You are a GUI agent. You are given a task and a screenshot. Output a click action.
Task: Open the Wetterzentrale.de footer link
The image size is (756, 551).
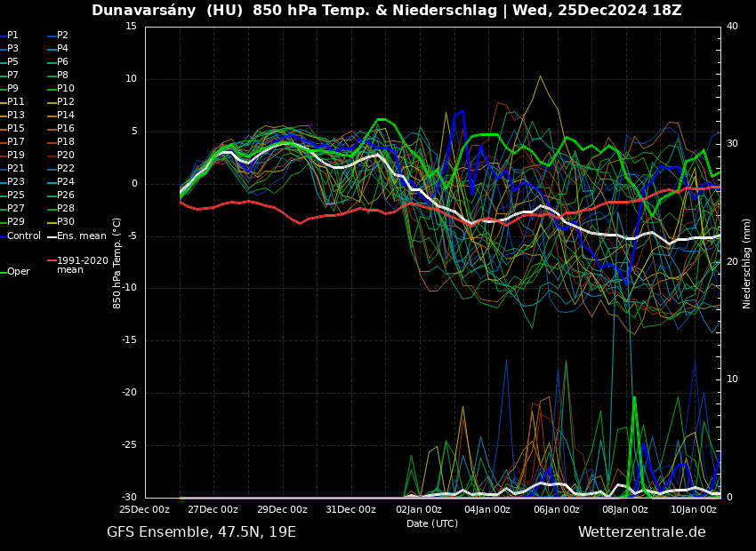pos(641,532)
